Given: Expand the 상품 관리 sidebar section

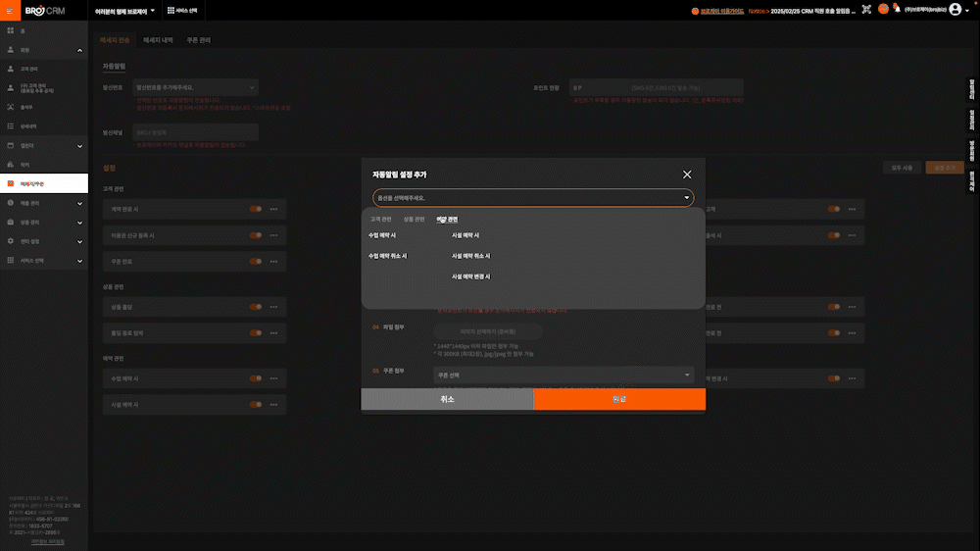Looking at the screenshot, I should click(x=79, y=223).
